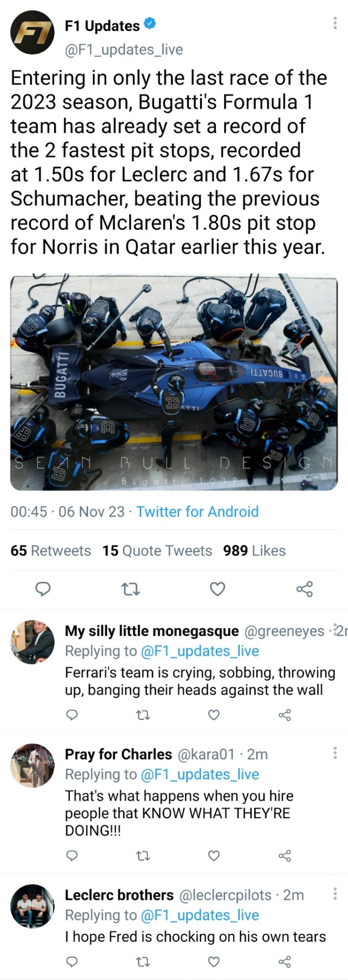This screenshot has height=980, width=348.
Task: Open the Twitter for Android link
Action: (x=197, y=511)
